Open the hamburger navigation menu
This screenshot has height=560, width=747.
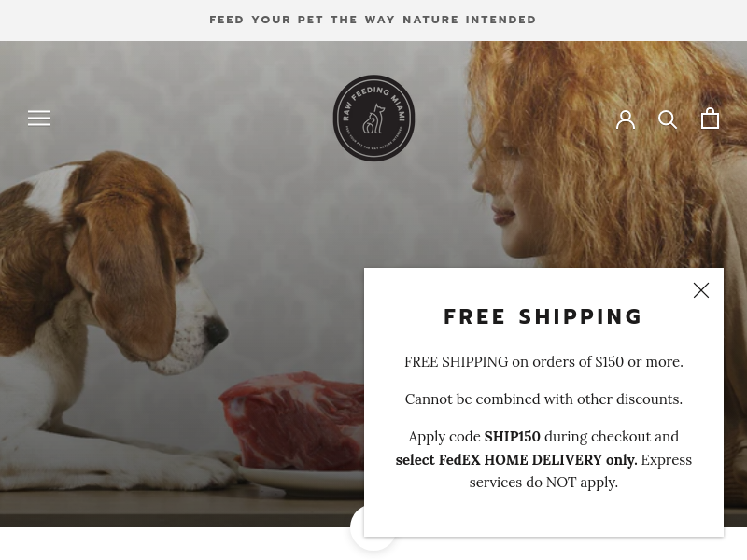click(39, 119)
